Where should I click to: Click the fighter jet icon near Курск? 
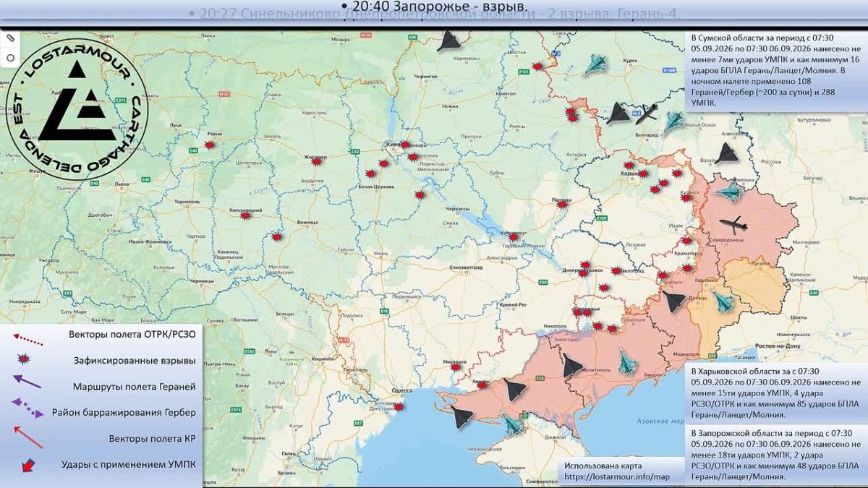(x=595, y=66)
